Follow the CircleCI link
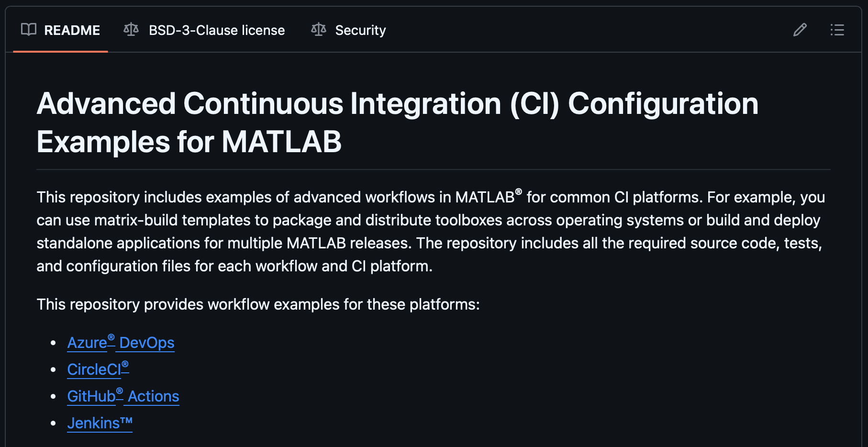 (x=94, y=369)
